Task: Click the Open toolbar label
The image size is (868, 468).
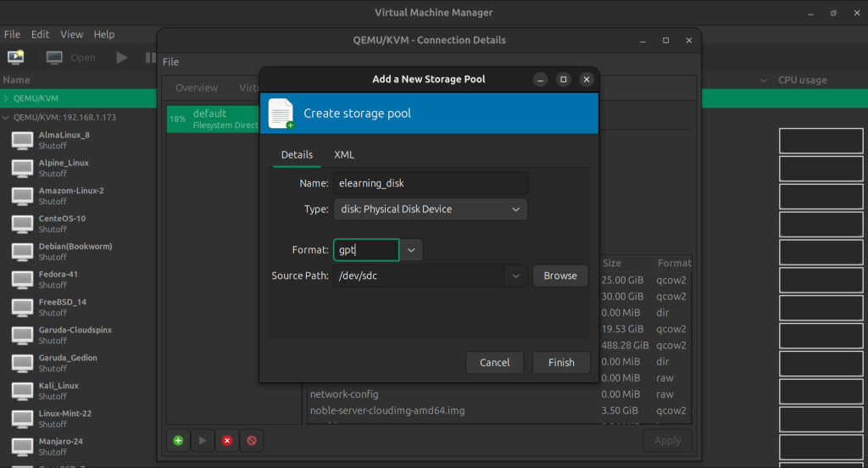Action: coord(83,58)
